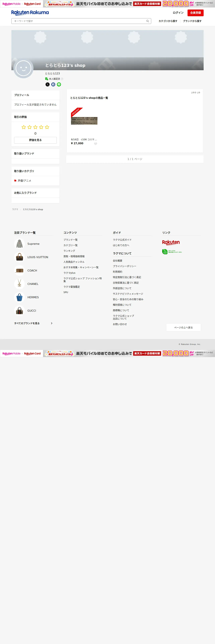Viewport: 215px width, 644px height.
Task: Open お問い合わせ link
Action: 120,324
